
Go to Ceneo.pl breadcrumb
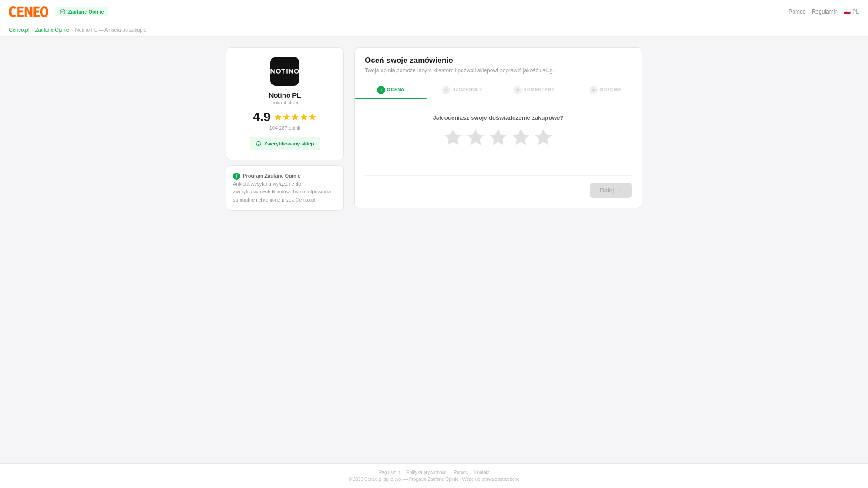[19, 30]
